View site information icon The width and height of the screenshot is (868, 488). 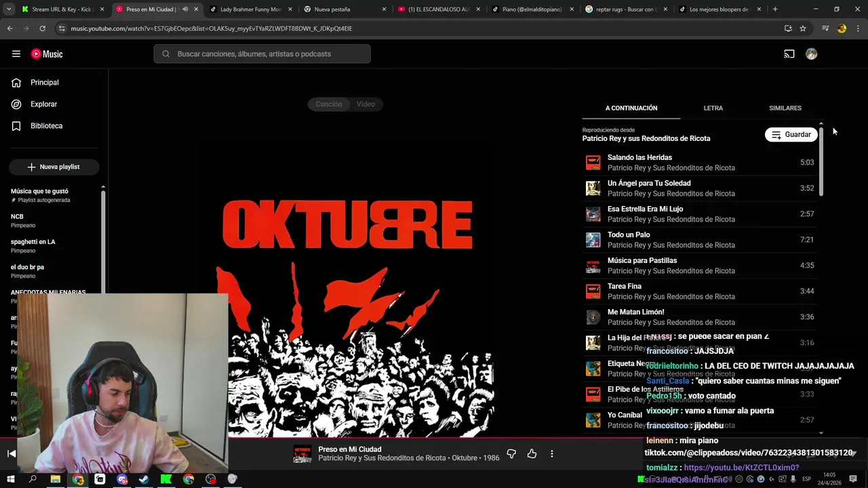click(x=62, y=28)
